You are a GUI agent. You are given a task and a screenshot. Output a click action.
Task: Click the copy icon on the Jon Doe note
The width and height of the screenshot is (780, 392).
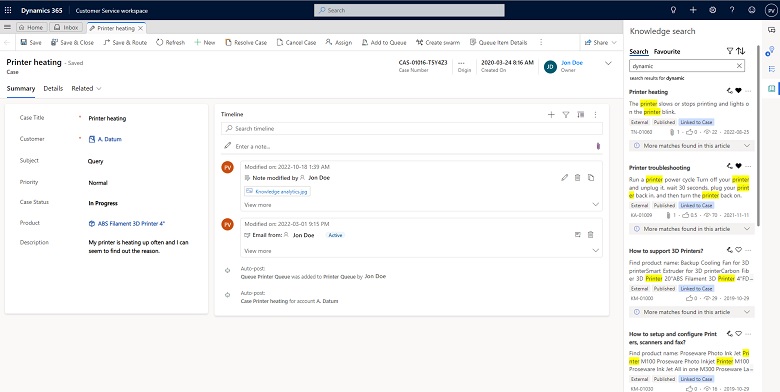point(590,178)
